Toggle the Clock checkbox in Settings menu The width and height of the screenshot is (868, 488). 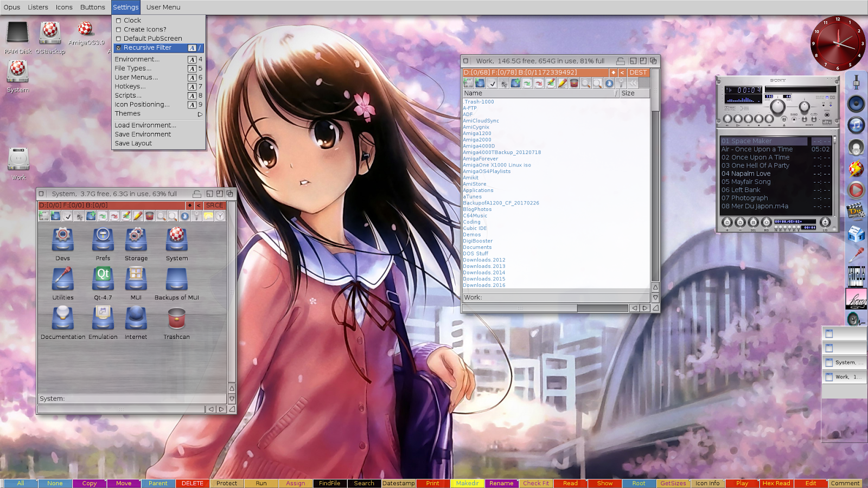tap(118, 21)
